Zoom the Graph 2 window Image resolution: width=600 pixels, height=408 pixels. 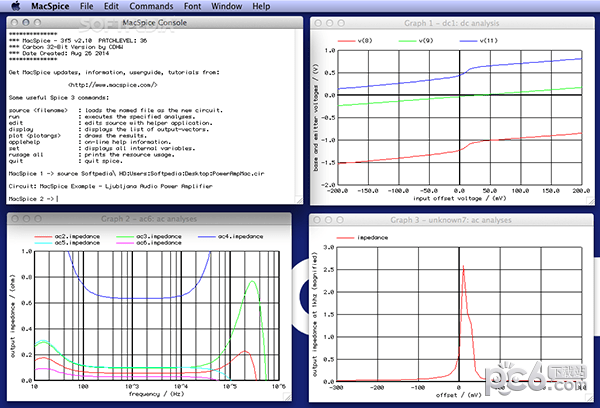38,219
